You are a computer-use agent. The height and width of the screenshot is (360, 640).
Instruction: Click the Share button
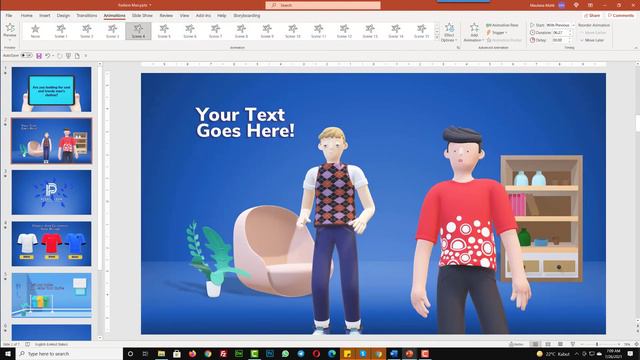click(592, 16)
